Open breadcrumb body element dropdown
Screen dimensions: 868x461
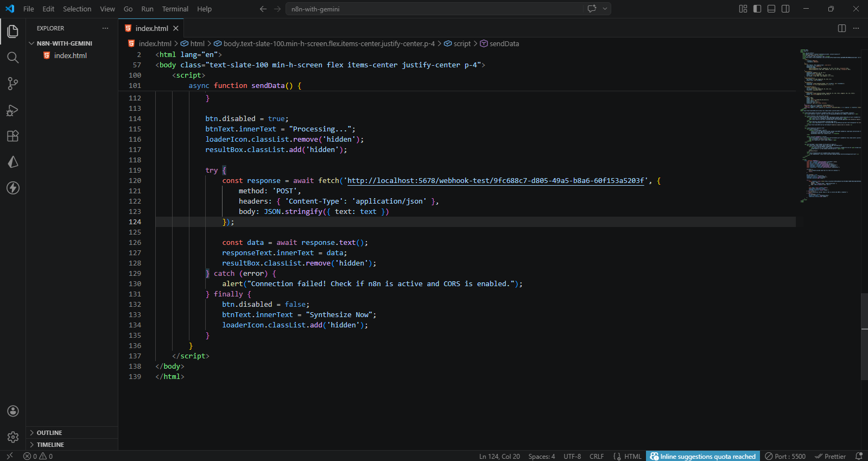(325, 43)
